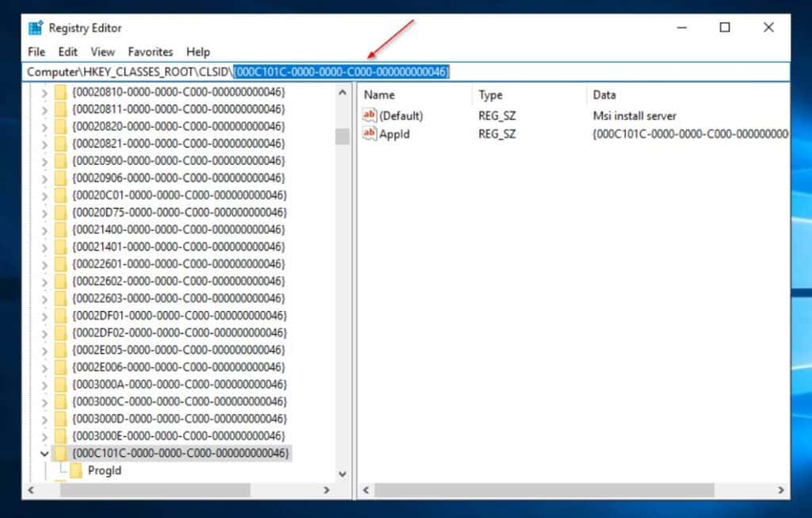Click folder icon of {0003000A-0000-0000-C000-000000000046}
812x518 pixels.
[x=60, y=384]
